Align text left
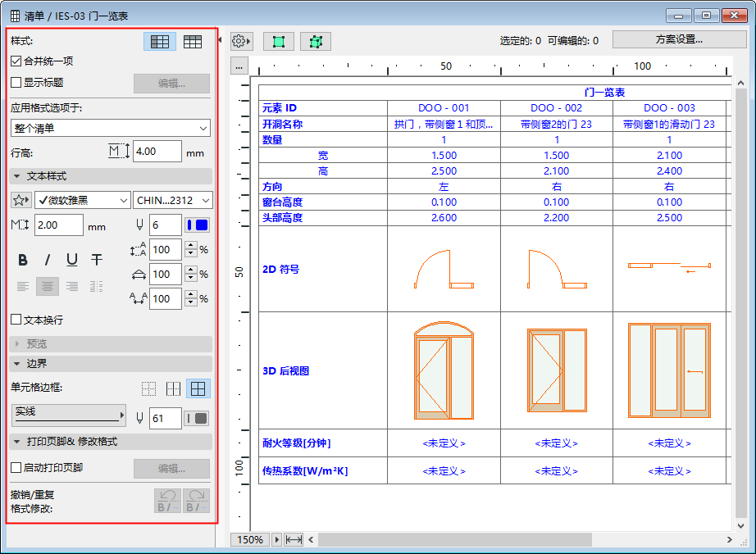 pyautogui.click(x=23, y=287)
